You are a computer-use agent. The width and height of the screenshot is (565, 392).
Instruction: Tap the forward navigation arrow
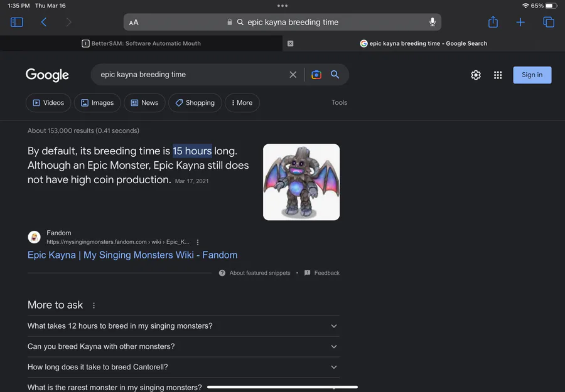tap(69, 23)
